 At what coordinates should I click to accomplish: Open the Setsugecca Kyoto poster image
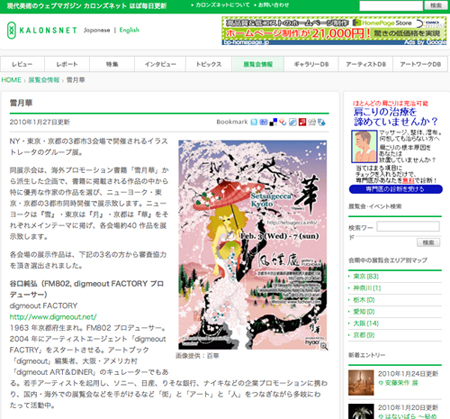click(253, 245)
